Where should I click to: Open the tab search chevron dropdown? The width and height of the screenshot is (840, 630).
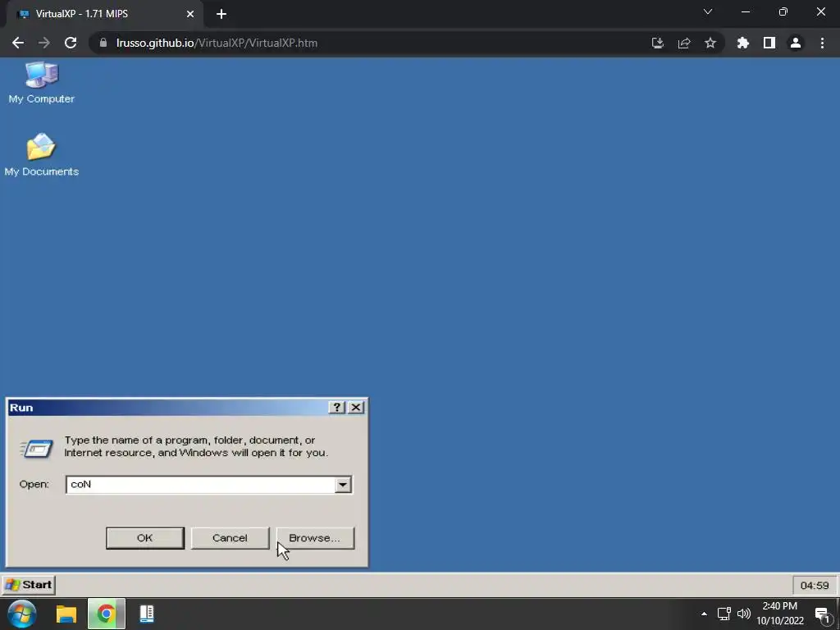(x=708, y=11)
